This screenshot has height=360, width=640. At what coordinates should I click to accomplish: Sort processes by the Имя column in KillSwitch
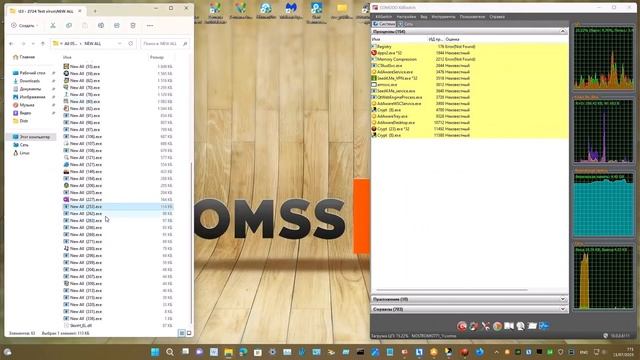tap(376, 39)
